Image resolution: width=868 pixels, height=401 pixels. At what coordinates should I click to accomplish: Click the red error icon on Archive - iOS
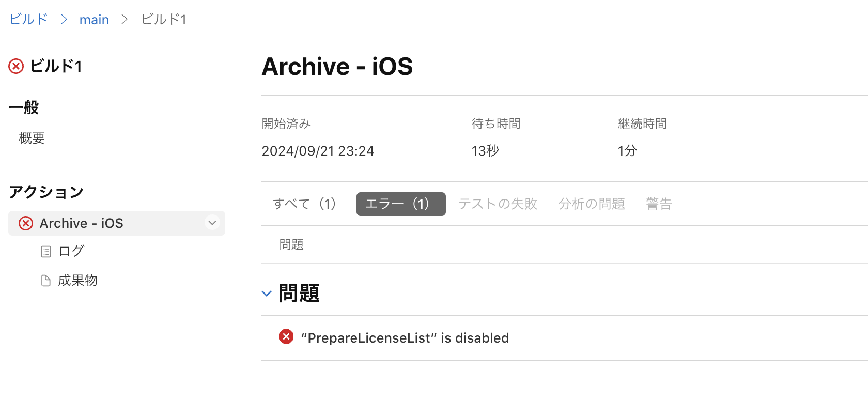(x=26, y=223)
